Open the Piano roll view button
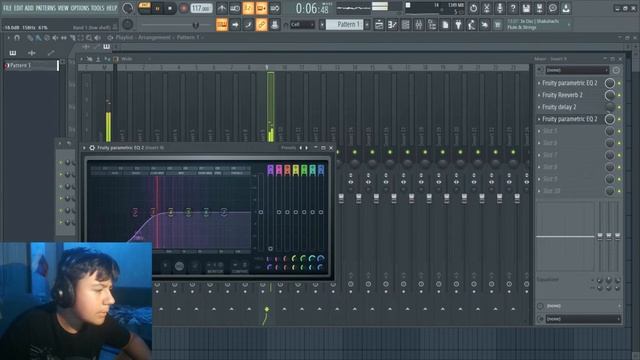 pos(392,25)
